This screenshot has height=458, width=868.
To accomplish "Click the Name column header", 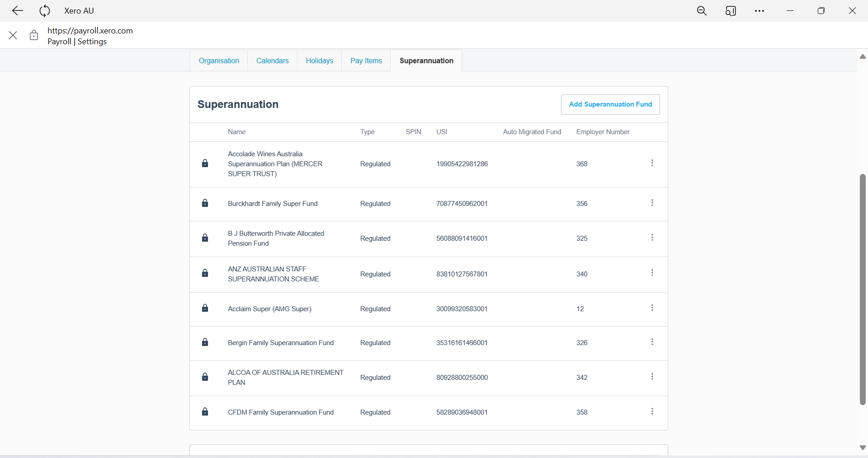I will click(x=236, y=132).
